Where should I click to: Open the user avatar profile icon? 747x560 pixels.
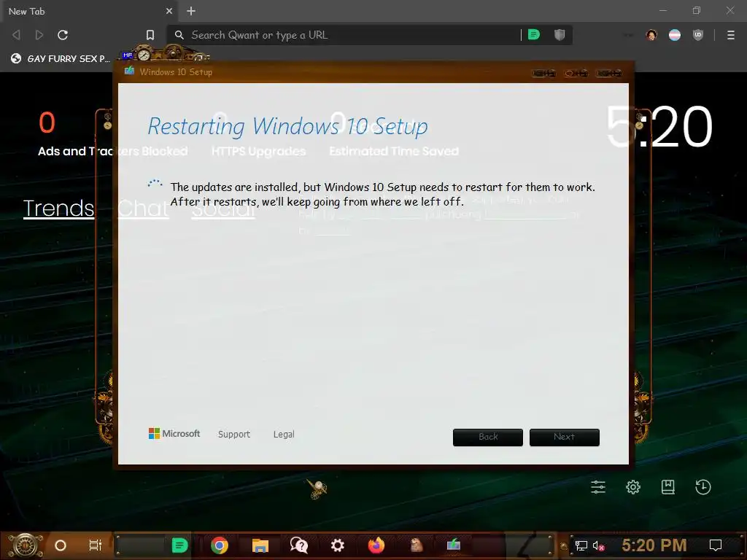(651, 35)
